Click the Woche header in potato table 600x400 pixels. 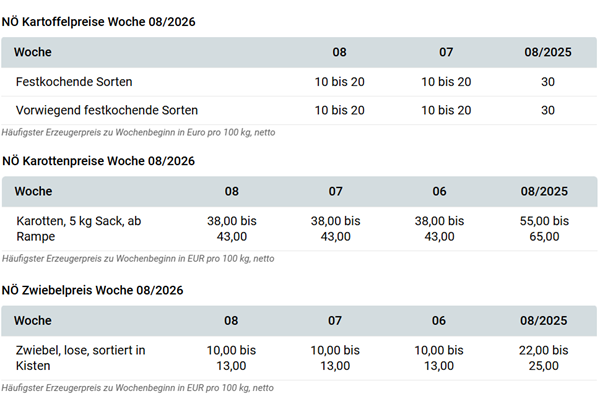tap(34, 52)
